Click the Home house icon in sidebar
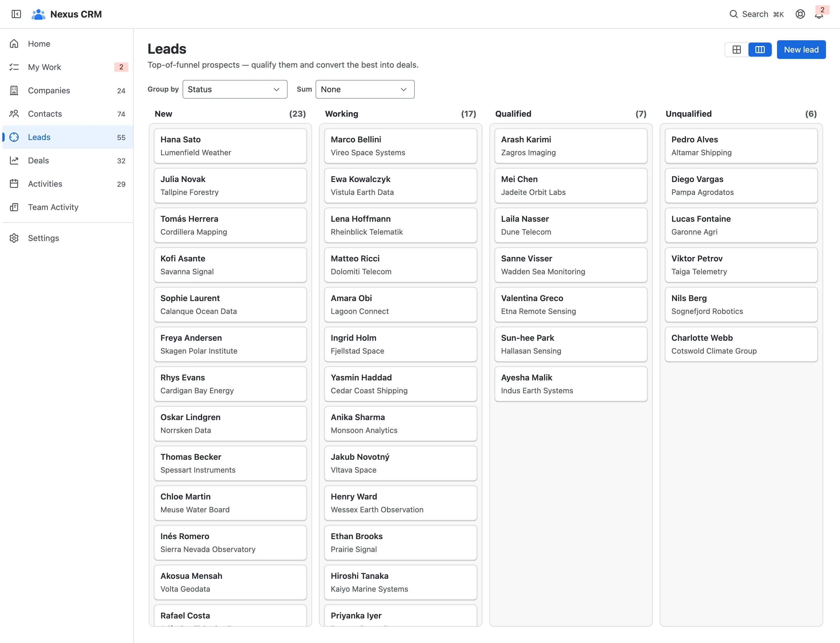840x643 pixels. [14, 44]
